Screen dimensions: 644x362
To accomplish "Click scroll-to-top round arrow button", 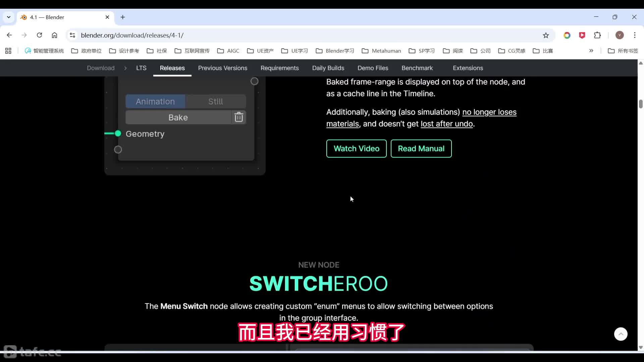I will (x=621, y=334).
